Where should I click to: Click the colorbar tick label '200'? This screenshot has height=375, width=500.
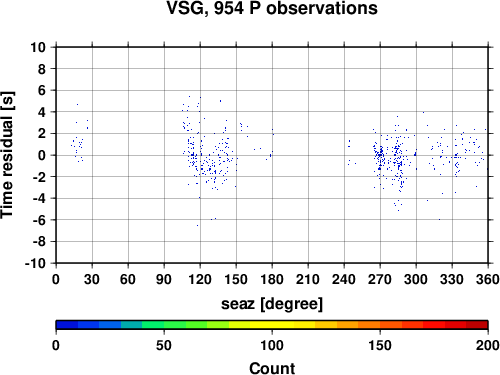tap(488, 345)
